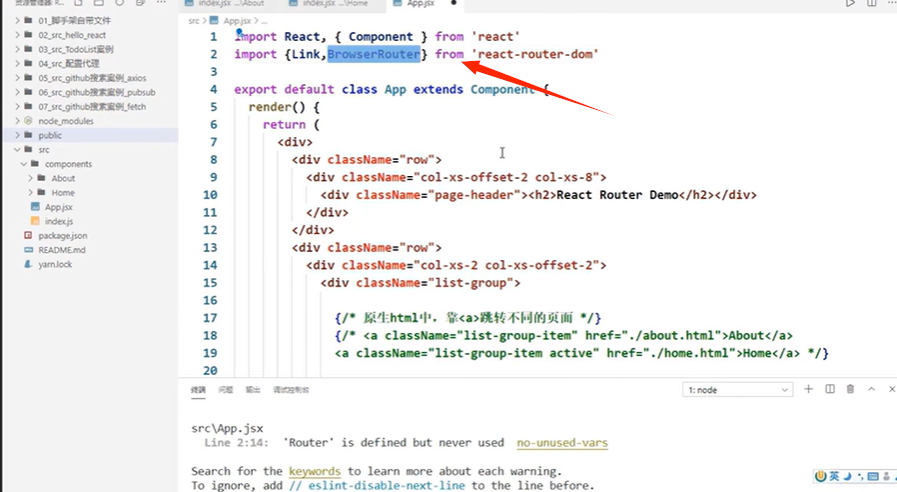Viewport: 897px width, 492px height.
Task: Expand the 02_src_hello_react folder chevron
Action: coord(17,35)
